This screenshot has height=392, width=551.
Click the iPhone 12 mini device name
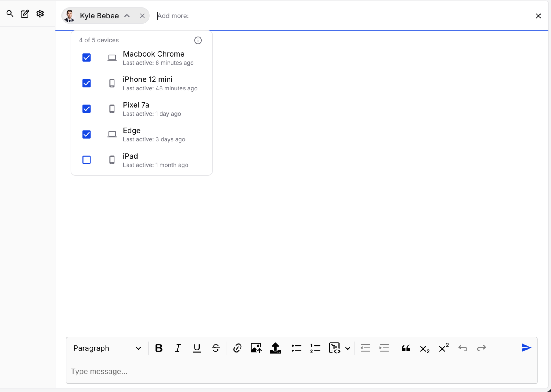[147, 79]
